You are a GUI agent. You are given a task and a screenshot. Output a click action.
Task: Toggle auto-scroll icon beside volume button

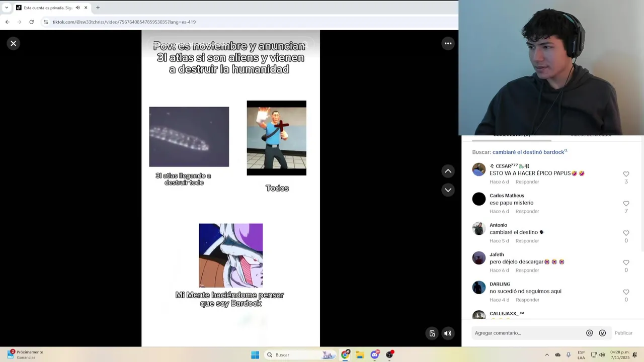[432, 333]
